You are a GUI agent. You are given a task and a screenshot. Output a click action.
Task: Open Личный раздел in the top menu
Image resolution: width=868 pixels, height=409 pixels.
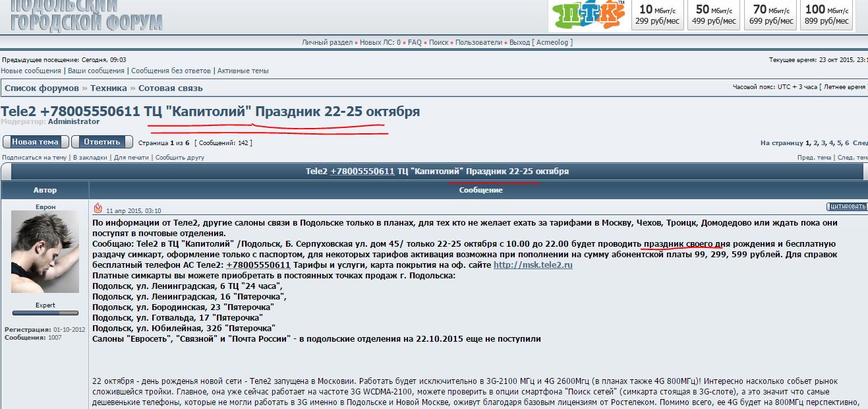[x=327, y=42]
